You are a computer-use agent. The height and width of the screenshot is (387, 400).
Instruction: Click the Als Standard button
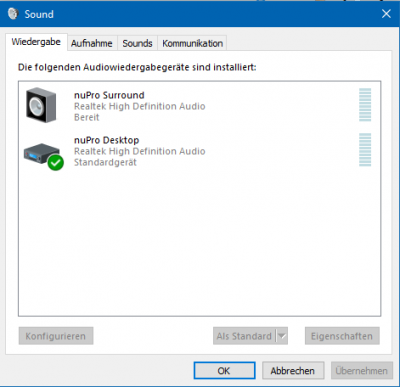point(245,336)
